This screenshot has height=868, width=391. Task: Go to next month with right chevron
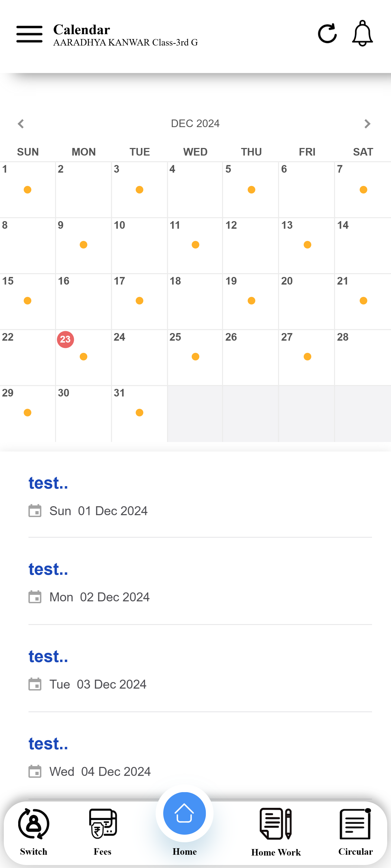point(367,124)
